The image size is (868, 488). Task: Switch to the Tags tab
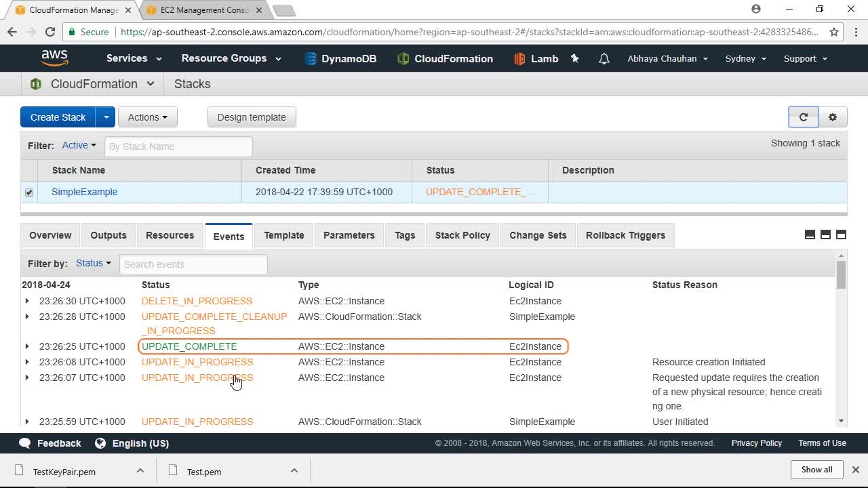pos(405,235)
